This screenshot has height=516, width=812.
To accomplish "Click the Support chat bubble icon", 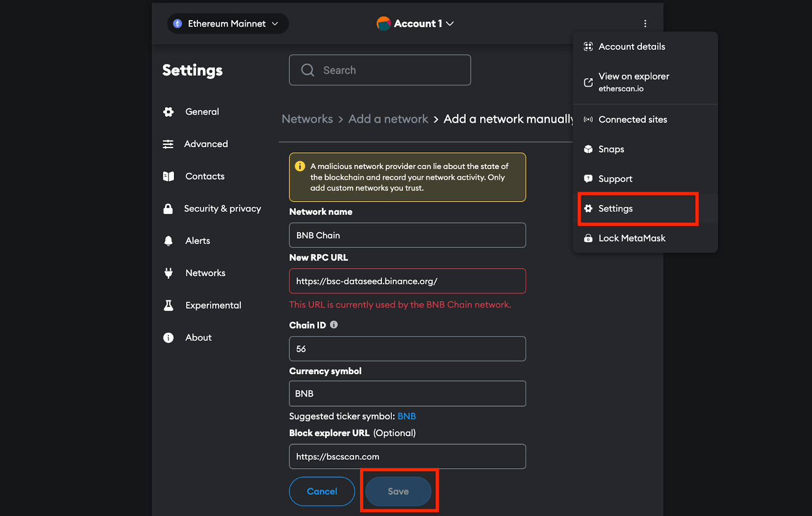I will point(588,179).
